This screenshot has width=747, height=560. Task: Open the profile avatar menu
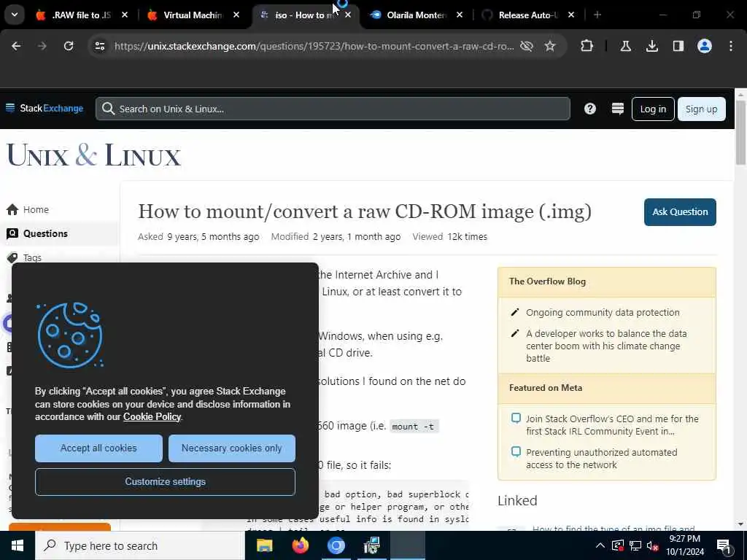tap(704, 46)
